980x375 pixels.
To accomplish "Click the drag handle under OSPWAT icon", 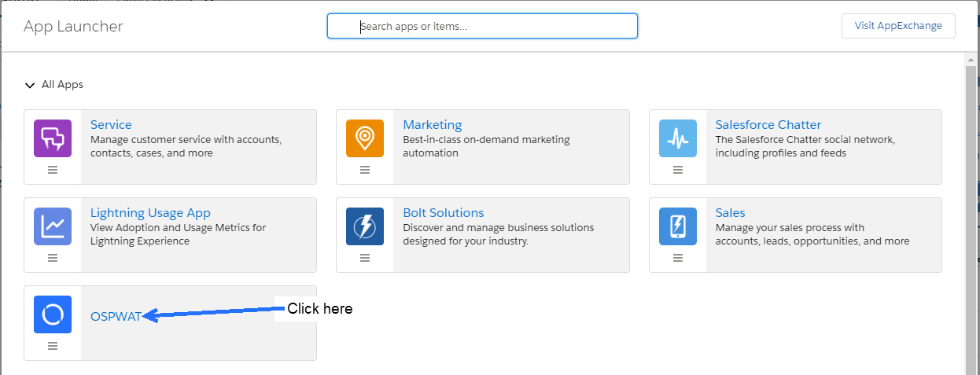I will coord(53,346).
